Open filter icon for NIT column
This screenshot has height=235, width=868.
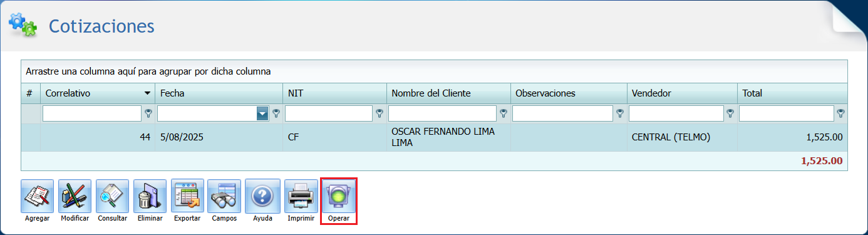[380, 113]
